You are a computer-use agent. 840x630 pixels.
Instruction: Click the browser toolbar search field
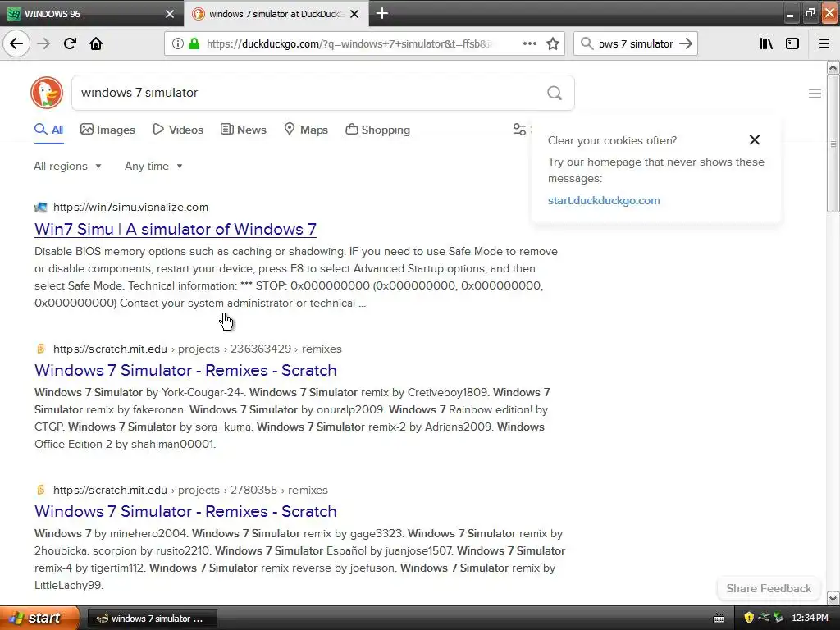tap(636, 43)
